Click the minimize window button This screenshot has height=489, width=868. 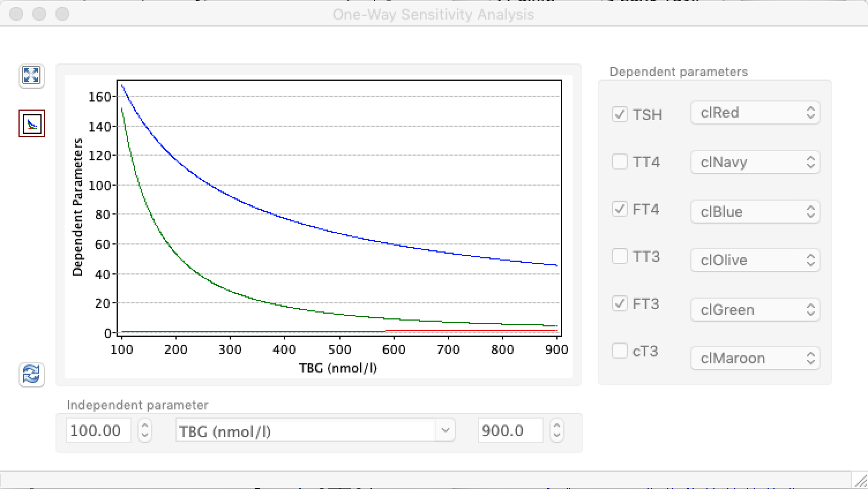pos(39,14)
